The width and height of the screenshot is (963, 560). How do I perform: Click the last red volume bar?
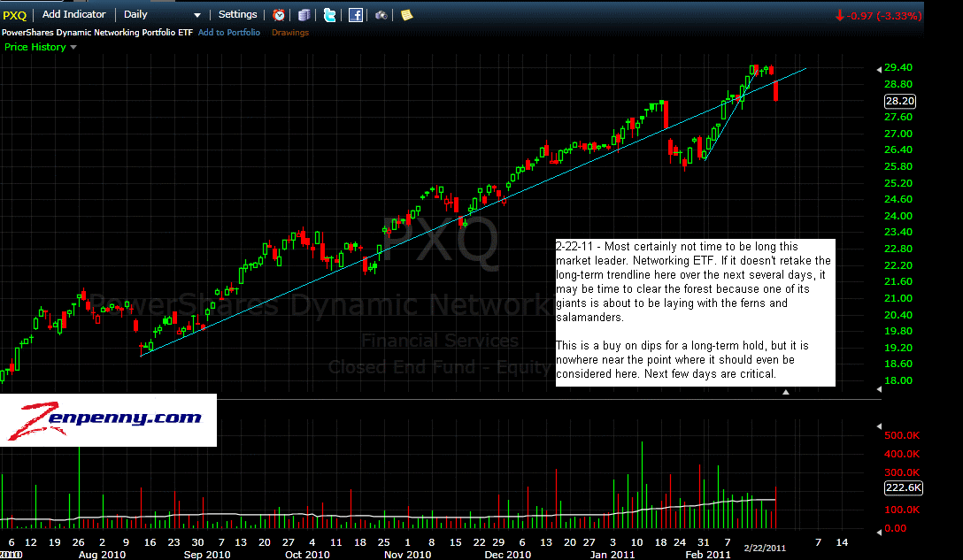(775, 507)
